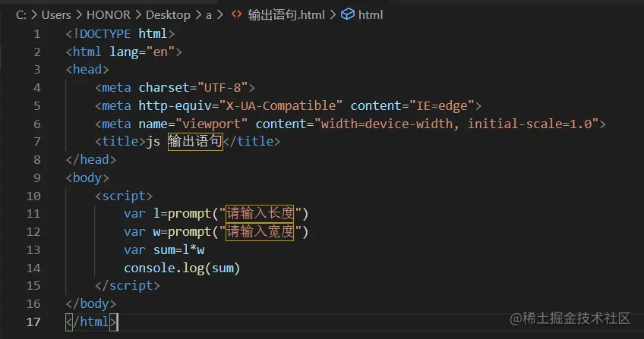Click the 'a' folder breadcrumb
The image size is (644, 339).
tap(209, 15)
